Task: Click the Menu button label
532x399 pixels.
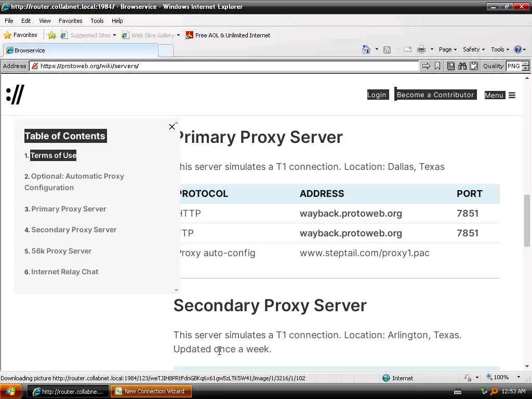Action: [x=494, y=96]
